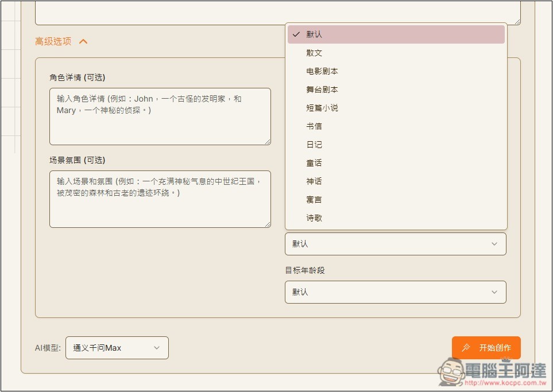Choose 日记 from the options
The image size is (553, 392).
coord(396,145)
